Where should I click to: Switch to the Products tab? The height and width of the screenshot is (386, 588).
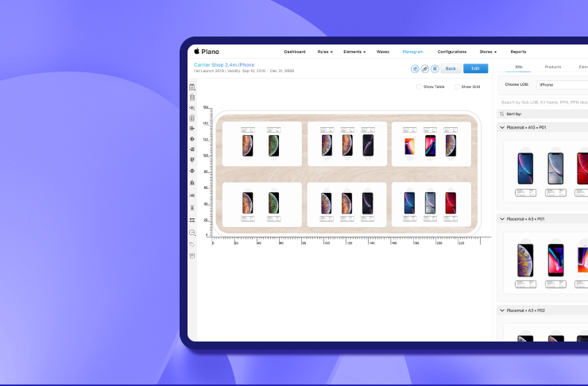coord(553,67)
